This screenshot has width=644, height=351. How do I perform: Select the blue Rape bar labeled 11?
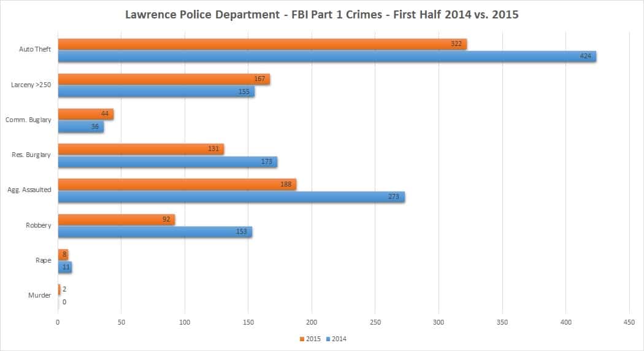65,267
